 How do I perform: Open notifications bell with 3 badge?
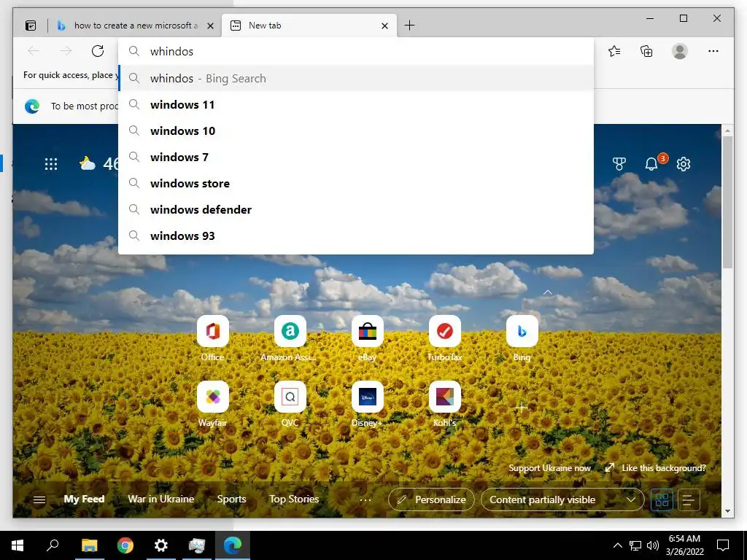651,164
